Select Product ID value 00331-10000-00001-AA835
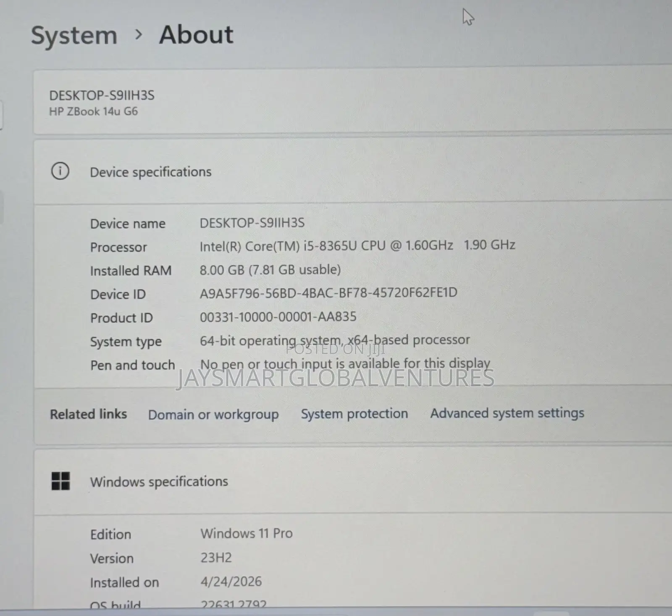This screenshot has height=616, width=672. pyautogui.click(x=278, y=316)
